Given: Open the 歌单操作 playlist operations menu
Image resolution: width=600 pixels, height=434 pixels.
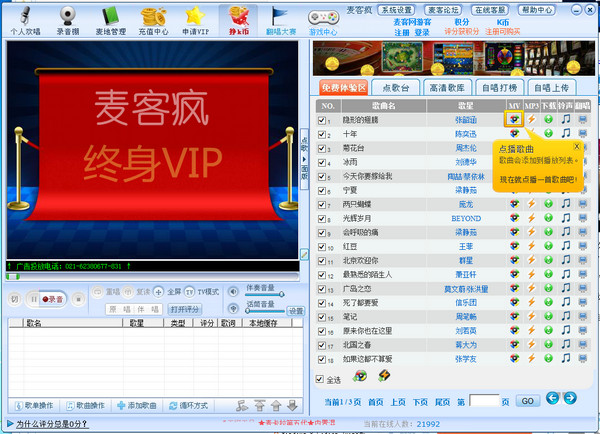Looking at the screenshot, I should click(x=36, y=405).
